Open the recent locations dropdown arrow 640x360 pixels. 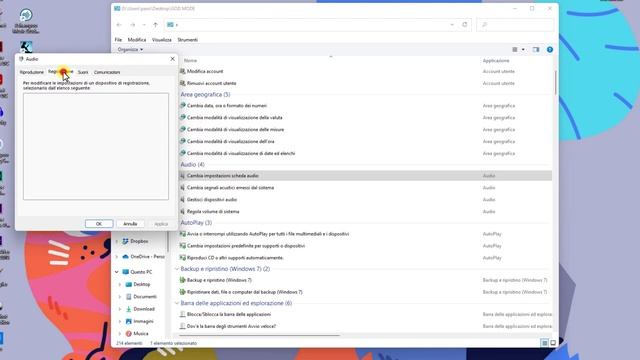point(144,25)
